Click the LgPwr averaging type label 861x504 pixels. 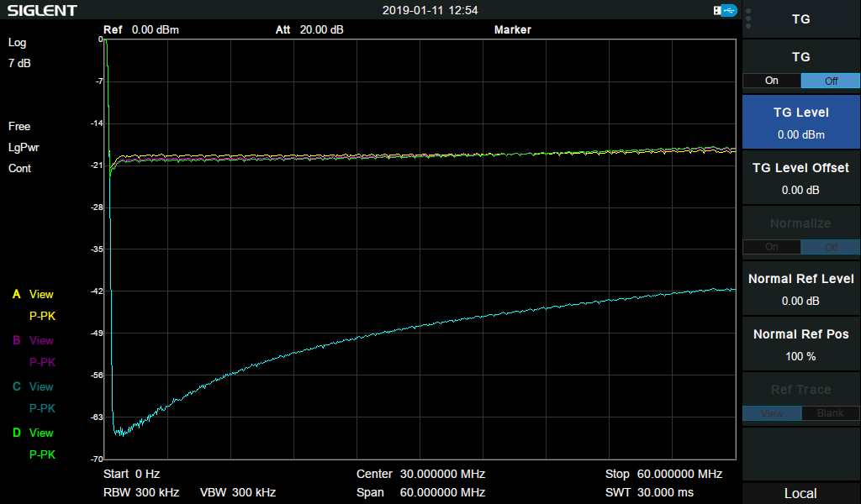coord(24,148)
